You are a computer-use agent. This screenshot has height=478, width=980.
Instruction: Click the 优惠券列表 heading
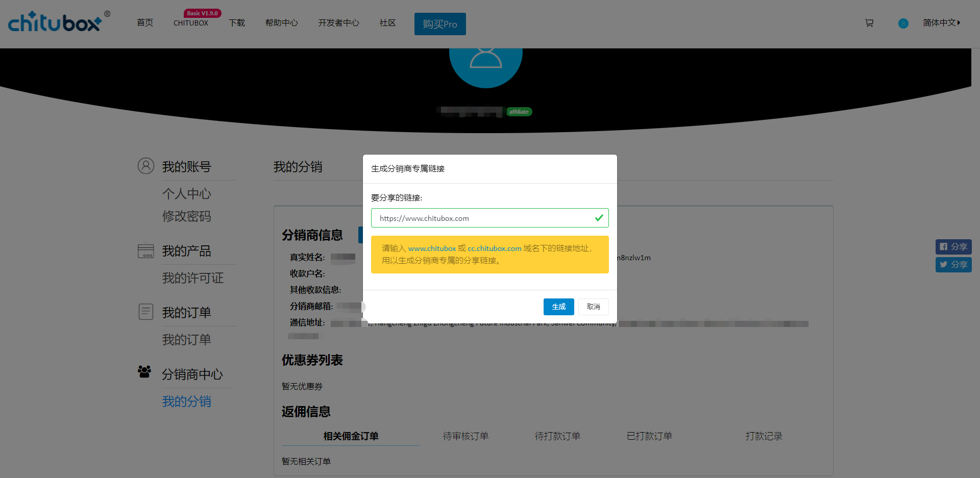(x=312, y=360)
